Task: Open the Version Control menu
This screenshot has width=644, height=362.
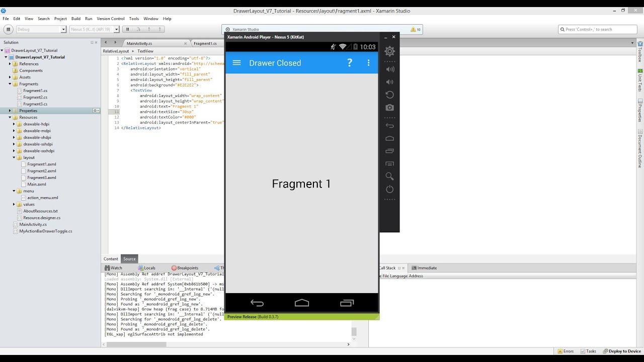Action: (x=111, y=19)
